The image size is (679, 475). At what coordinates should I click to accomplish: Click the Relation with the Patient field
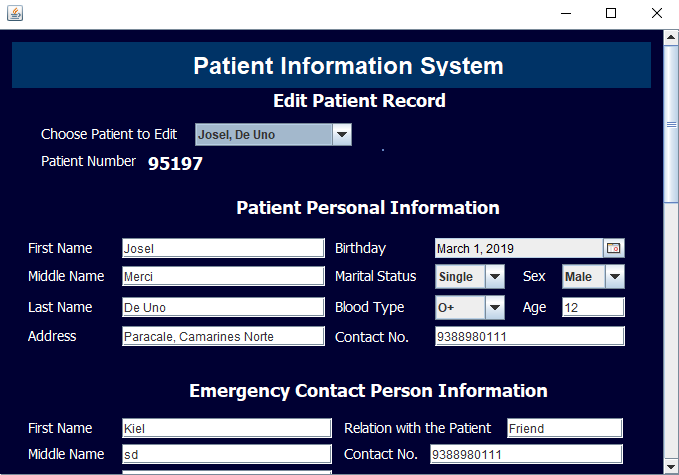tap(565, 428)
